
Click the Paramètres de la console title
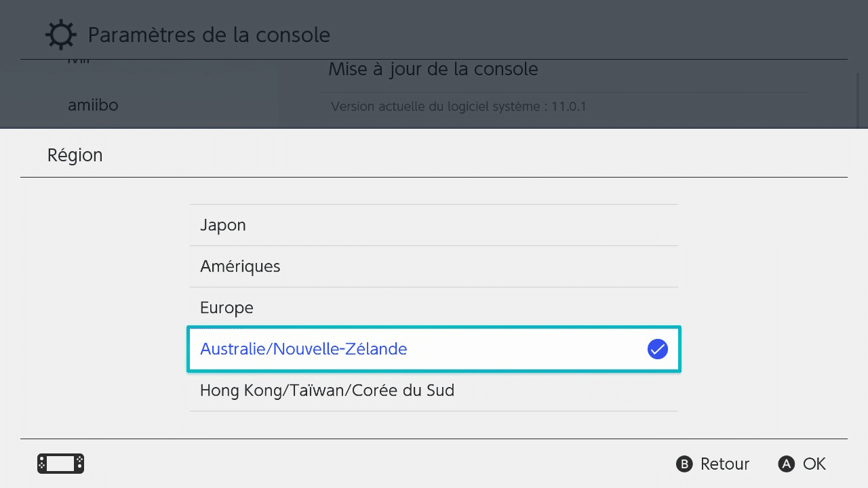click(209, 35)
